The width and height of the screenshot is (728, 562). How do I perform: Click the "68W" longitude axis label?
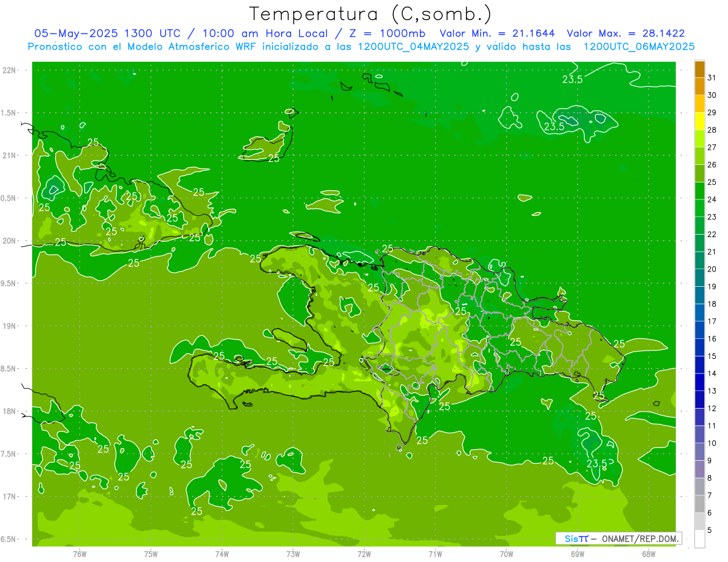click(649, 554)
